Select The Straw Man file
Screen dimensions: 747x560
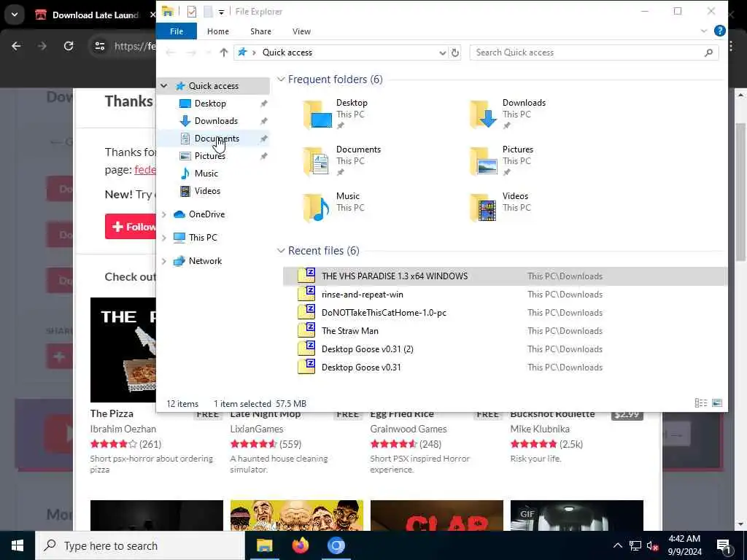(x=505, y=331)
